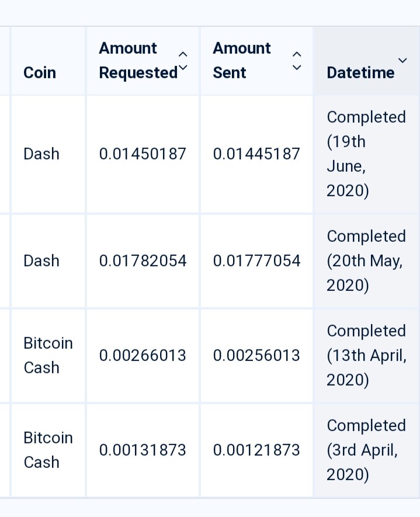Select the Coin column header
Image resolution: width=420 pixels, height=517 pixels.
tap(40, 72)
